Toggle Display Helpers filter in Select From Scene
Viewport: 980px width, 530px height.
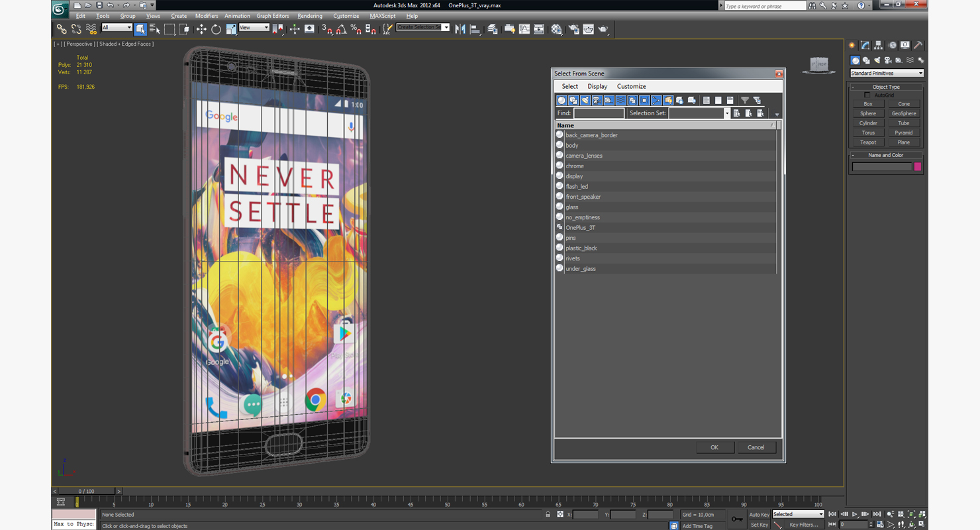pos(609,100)
